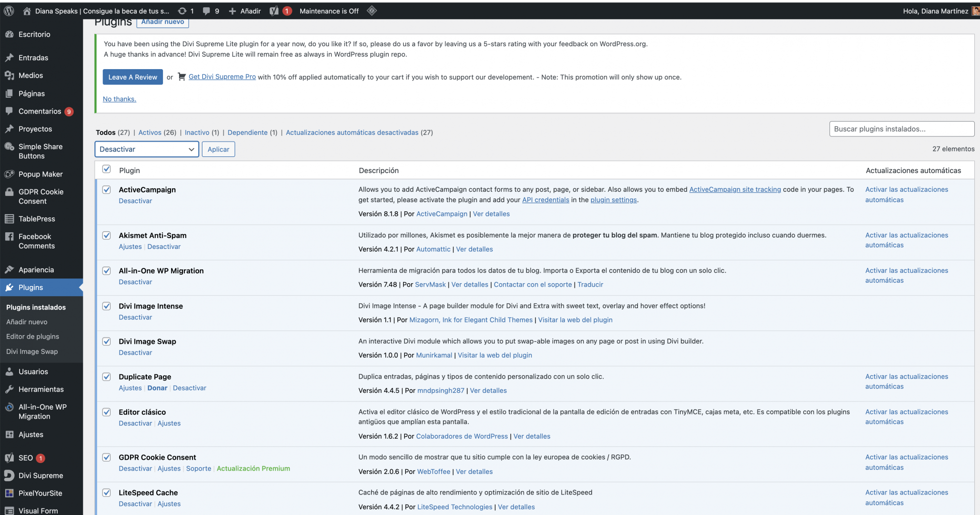The width and height of the screenshot is (980, 515).
Task: Toggle the select-all checkbox in Plugin header
Action: 107,169
